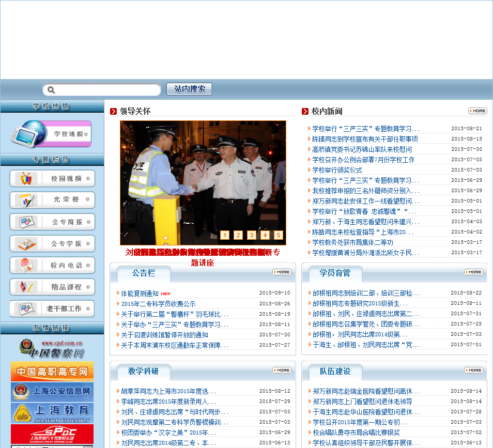Show slideshow image number 3
Viewport: 493px width, 448px height.
(252, 235)
